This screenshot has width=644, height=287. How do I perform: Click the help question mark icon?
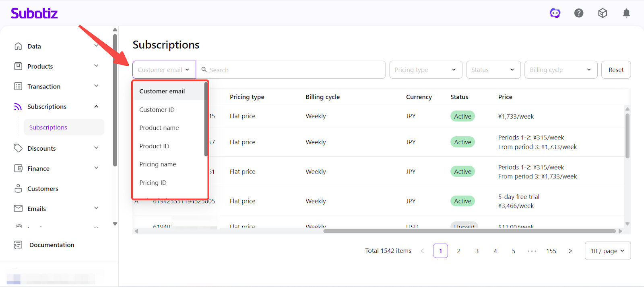pos(579,13)
